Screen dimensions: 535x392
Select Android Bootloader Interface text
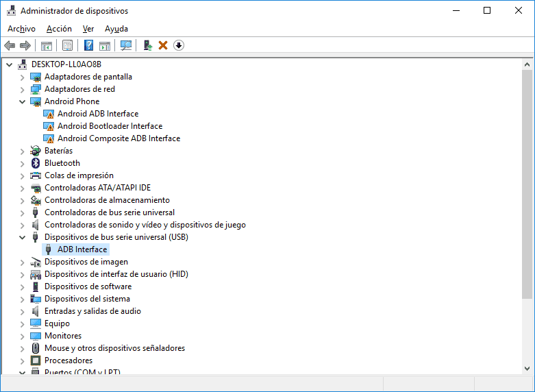pyautogui.click(x=110, y=126)
